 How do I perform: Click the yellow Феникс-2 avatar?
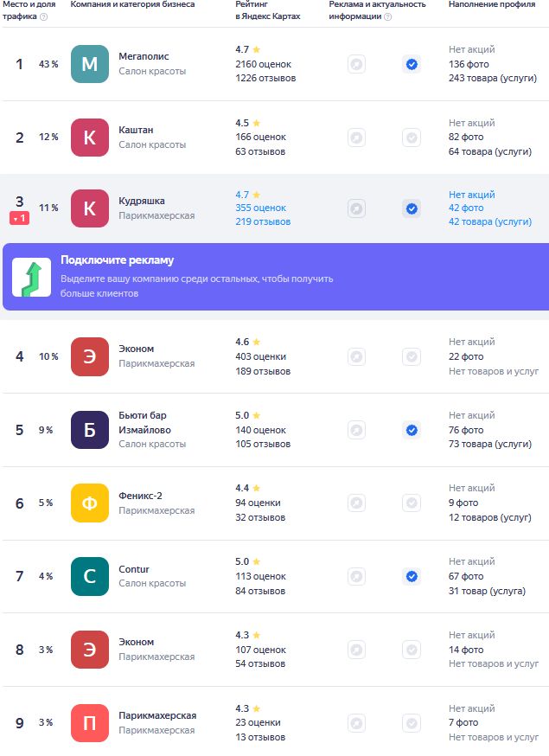(90, 503)
